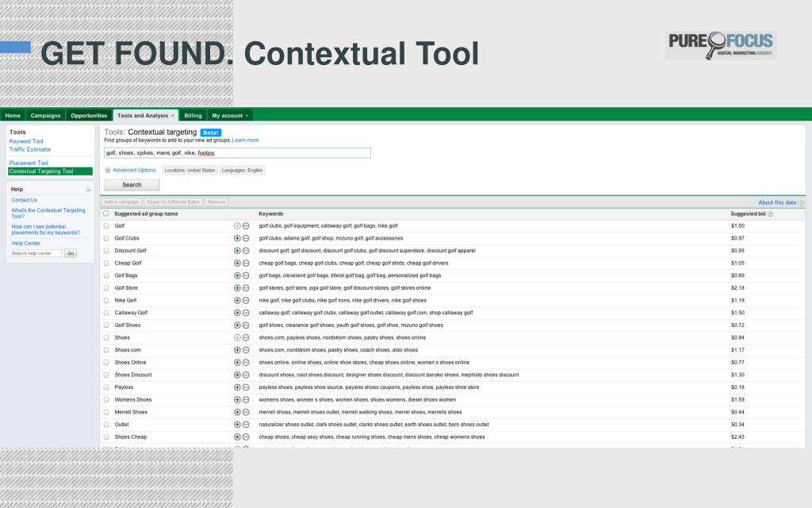Add the Golf Clubs ad group (plus icon)
Image resolution: width=812 pixels, height=508 pixels.
point(237,238)
